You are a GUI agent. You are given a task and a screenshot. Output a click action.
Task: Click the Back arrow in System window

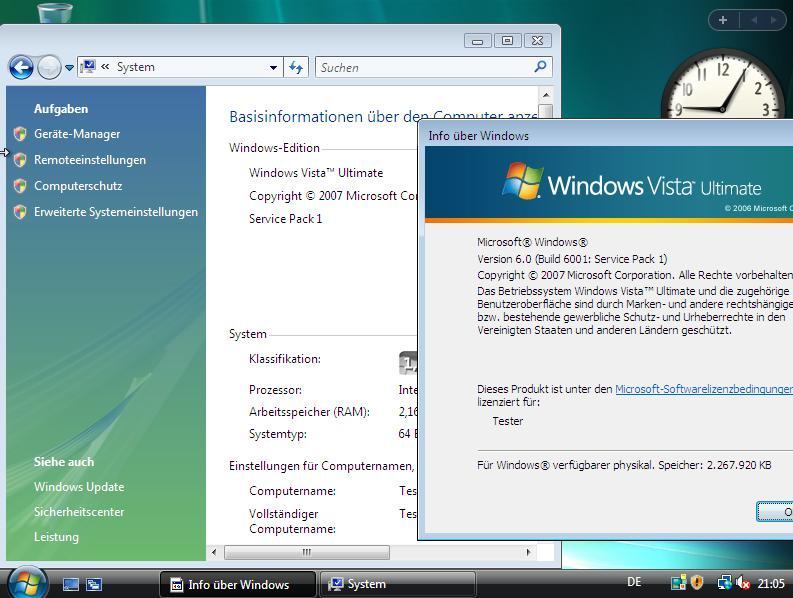point(21,67)
